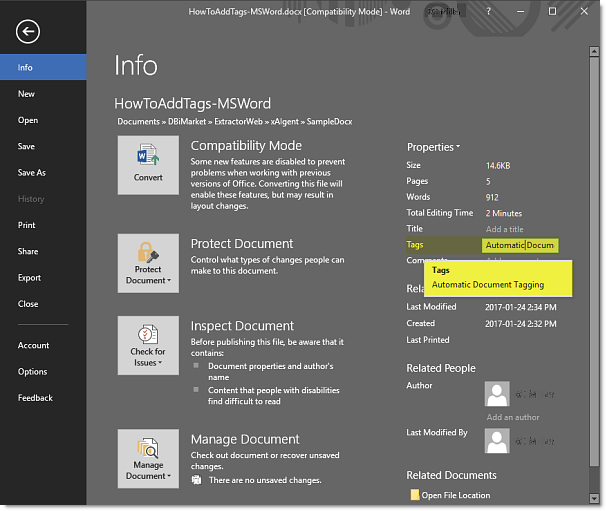
Task: Click Add an author field
Action: point(513,417)
